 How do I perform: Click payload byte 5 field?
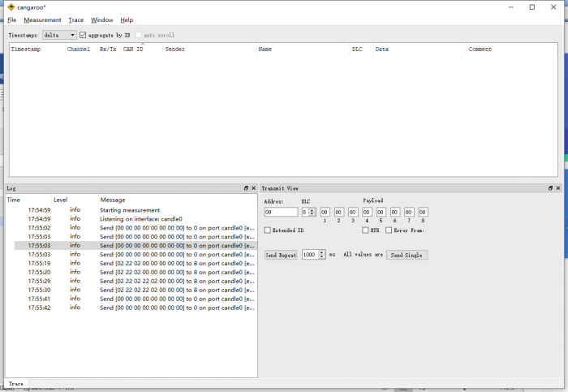381,213
